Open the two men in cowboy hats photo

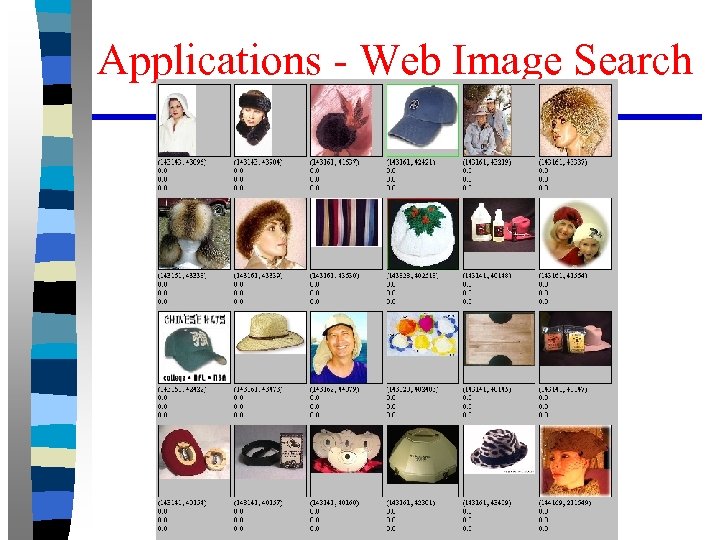[487, 120]
